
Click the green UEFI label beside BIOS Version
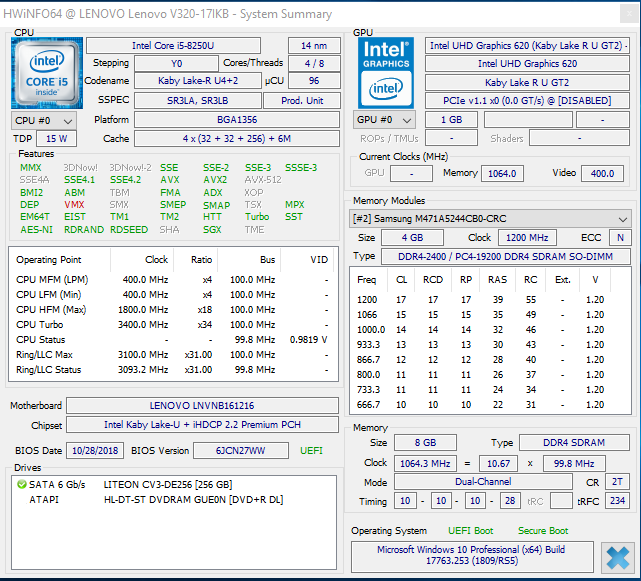click(311, 451)
